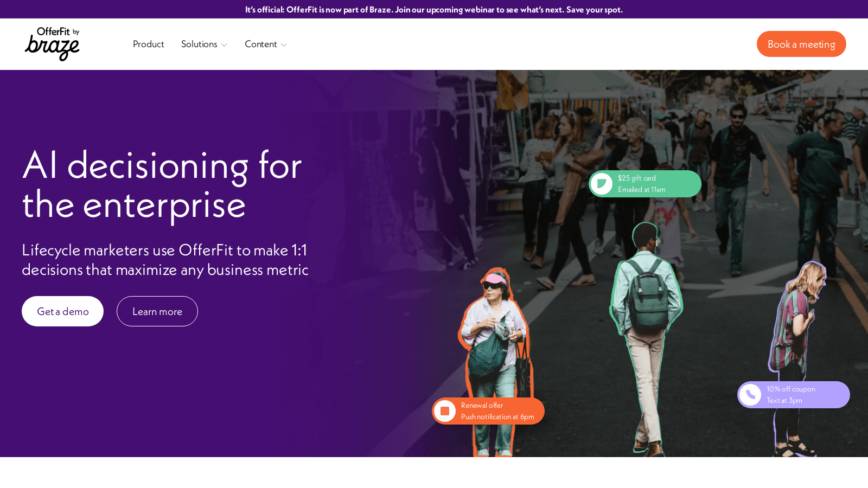Click the orange push notification square icon
868x488 pixels.
tap(445, 411)
